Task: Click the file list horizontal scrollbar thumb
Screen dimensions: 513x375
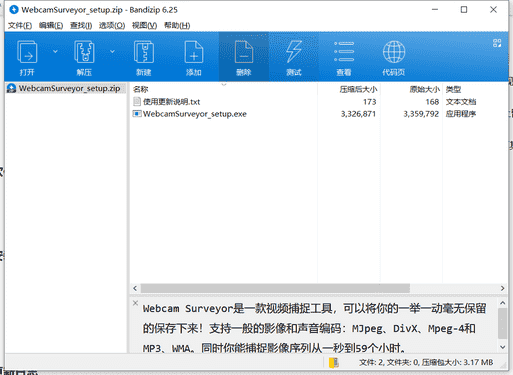Action: 275,288
